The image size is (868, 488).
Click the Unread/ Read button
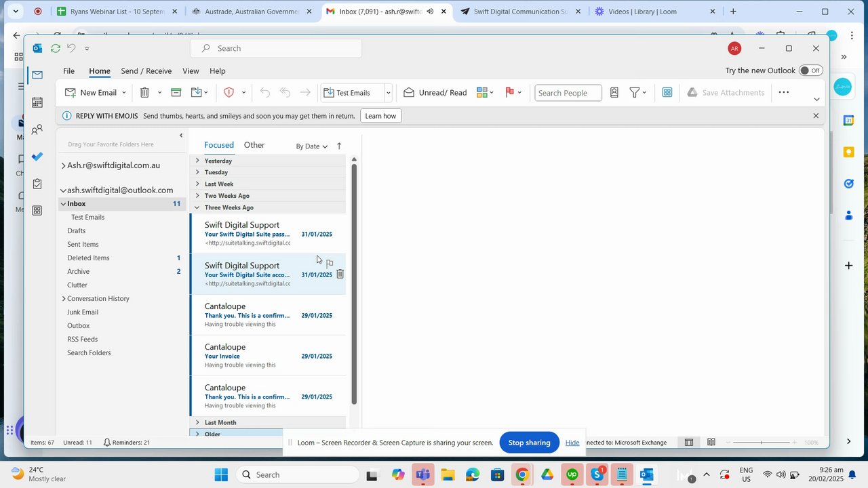tap(435, 93)
